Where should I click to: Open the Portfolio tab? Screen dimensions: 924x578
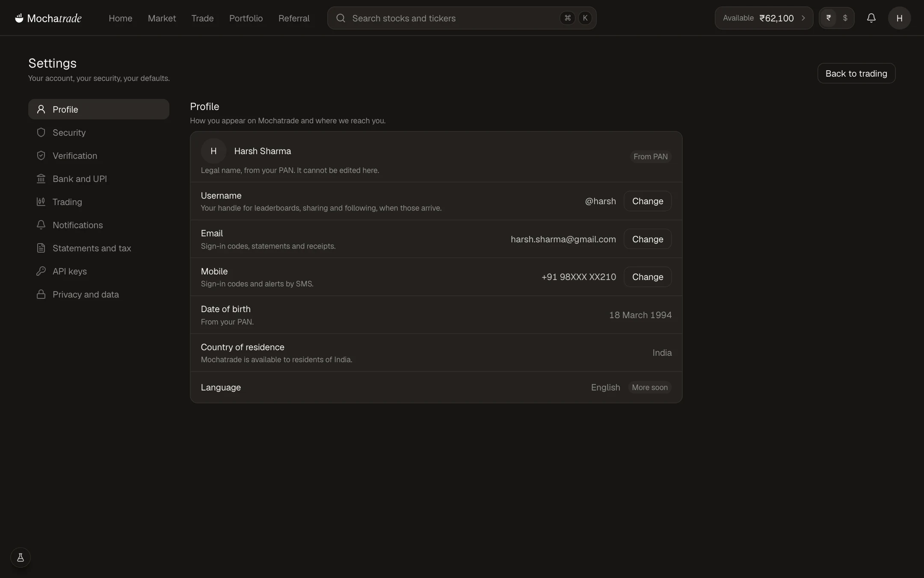[x=246, y=18]
